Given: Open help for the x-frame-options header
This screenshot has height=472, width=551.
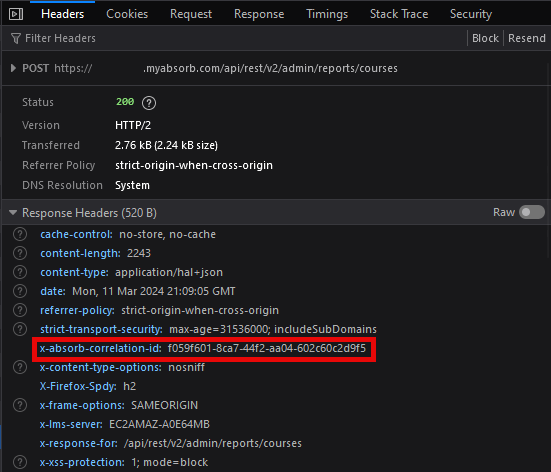Looking at the screenshot, I should point(20,405).
